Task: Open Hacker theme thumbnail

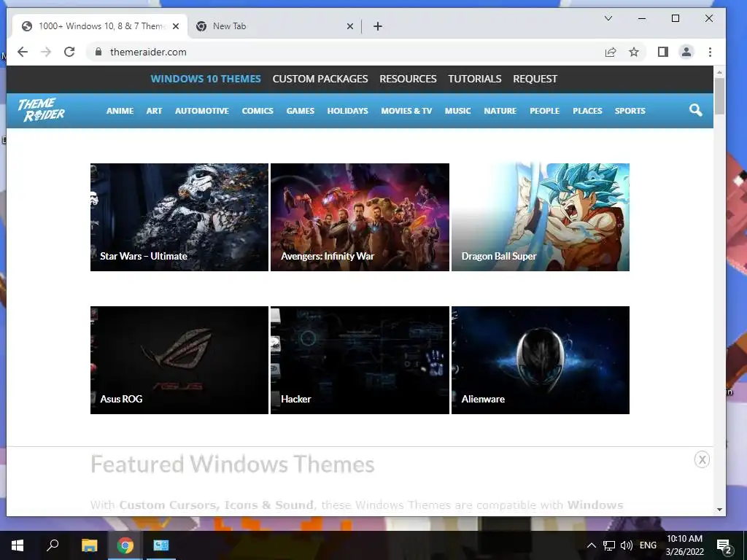Action: pyautogui.click(x=360, y=360)
